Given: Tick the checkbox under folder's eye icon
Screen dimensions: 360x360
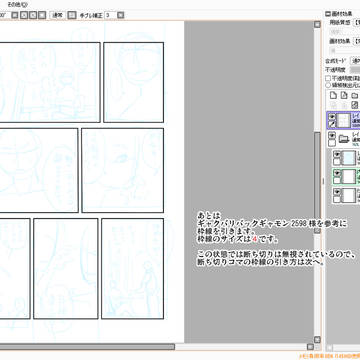Looking at the screenshot, I should click(x=332, y=143).
